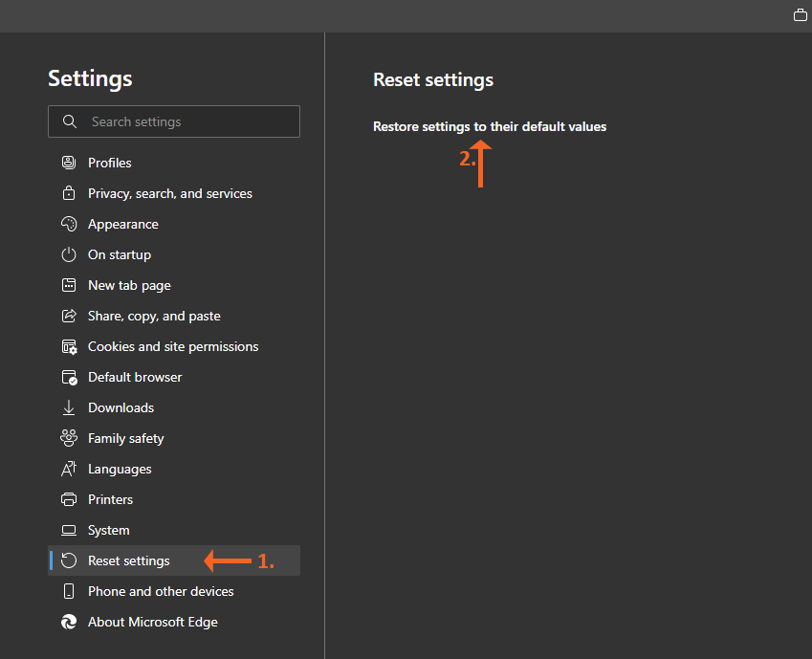Click inside the Search settings field

pyautogui.click(x=173, y=121)
